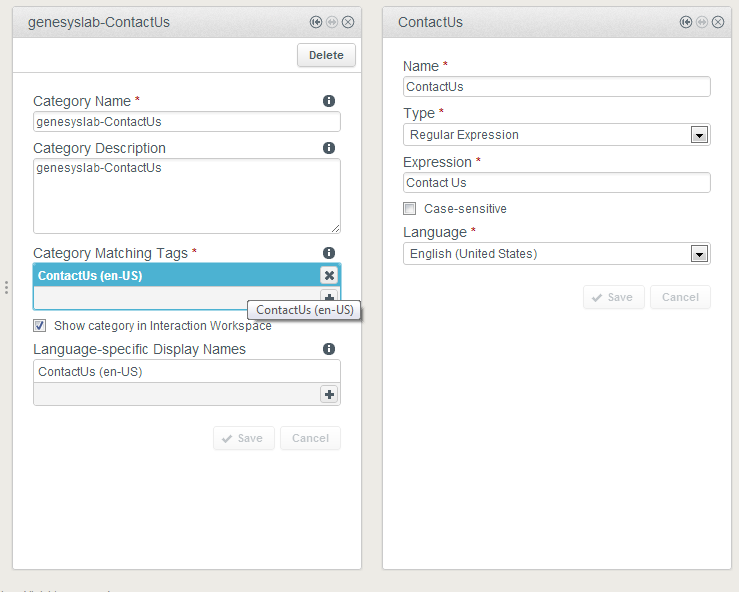The width and height of the screenshot is (739, 592).
Task: Open the Type dropdown
Action: point(699,135)
